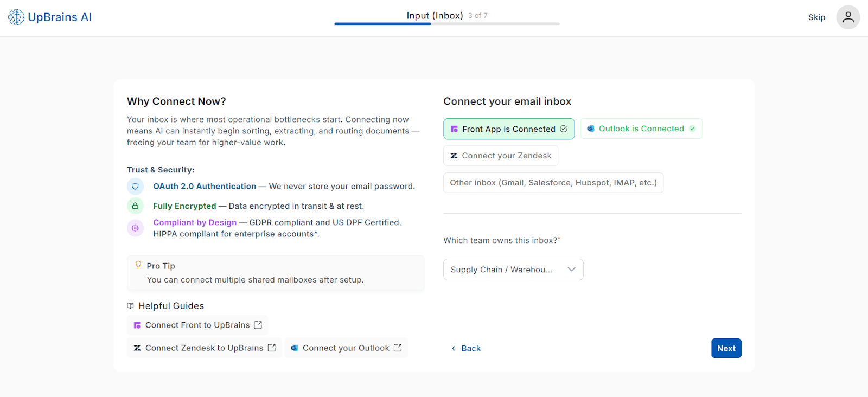The image size is (868, 397).
Task: Click the Outlook logo on Outlook is Connected
Action: coord(591,129)
